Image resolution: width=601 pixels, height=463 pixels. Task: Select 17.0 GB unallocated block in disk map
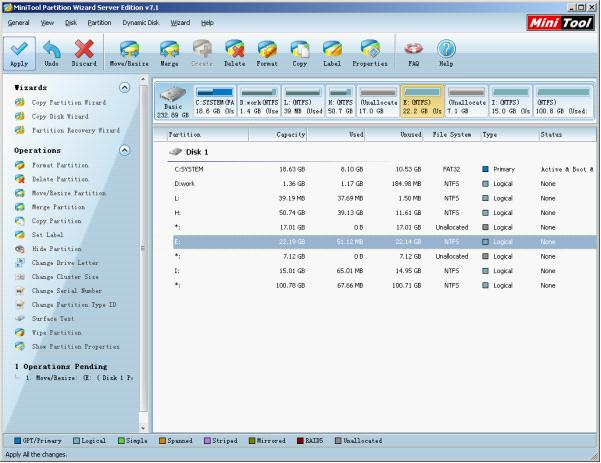point(378,102)
